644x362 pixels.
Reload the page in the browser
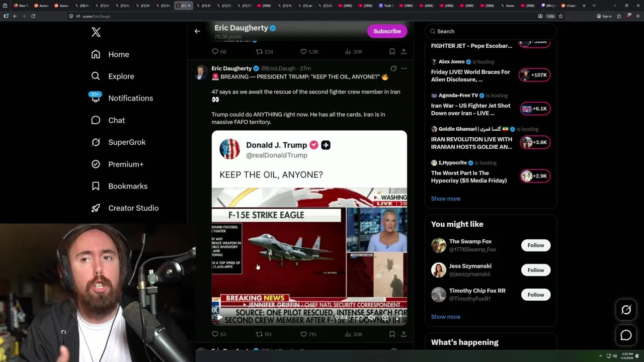pos(33,16)
